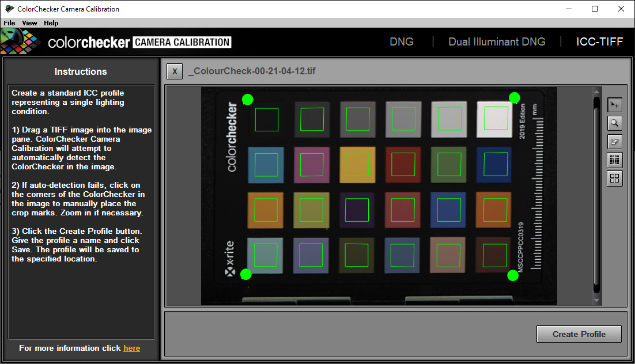Screen dimensions: 635x364
Task: Click the black patch on the ColorChecker
Action: (266, 119)
